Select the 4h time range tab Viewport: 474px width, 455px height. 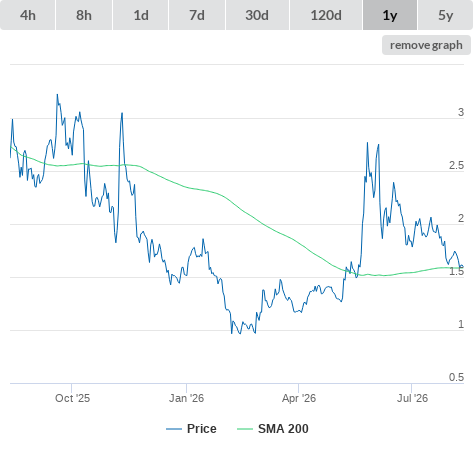(28, 15)
